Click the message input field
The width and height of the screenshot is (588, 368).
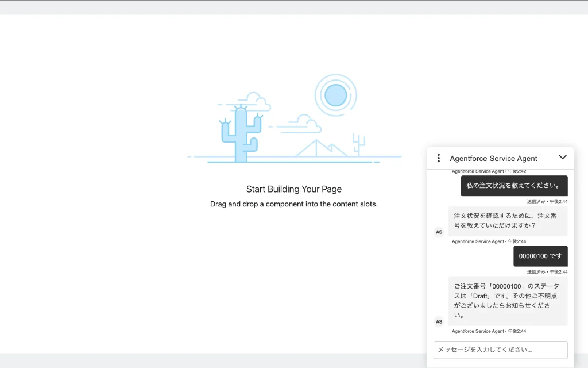500,350
